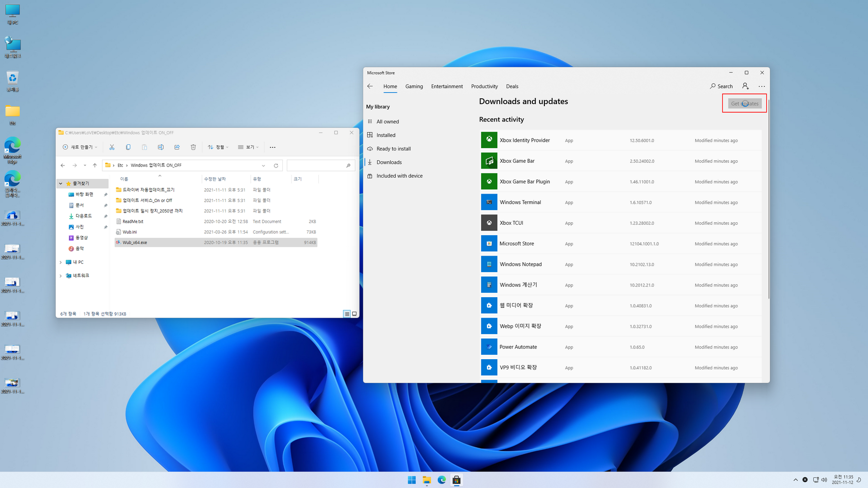This screenshot has height=488, width=868.
Task: Click the Copy icon in Explorer toolbar
Action: (x=128, y=147)
